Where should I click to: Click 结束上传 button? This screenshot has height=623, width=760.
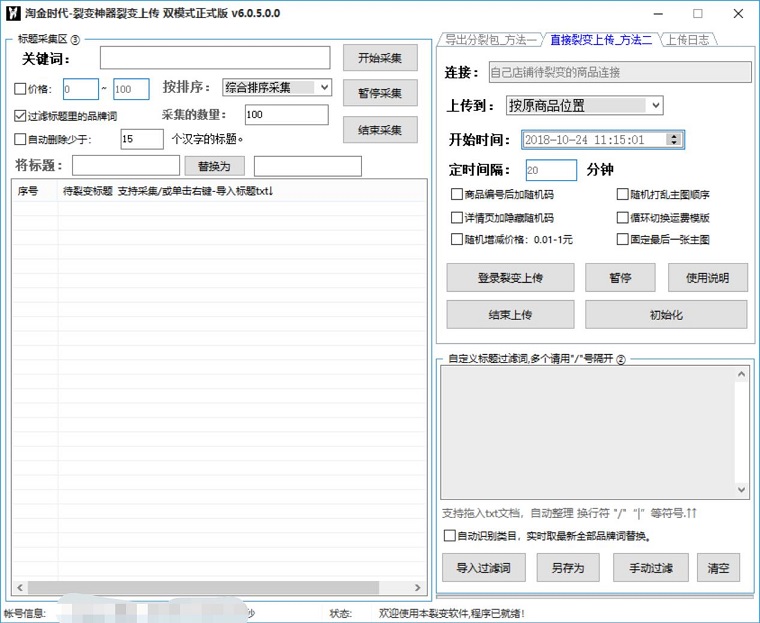[x=510, y=314]
